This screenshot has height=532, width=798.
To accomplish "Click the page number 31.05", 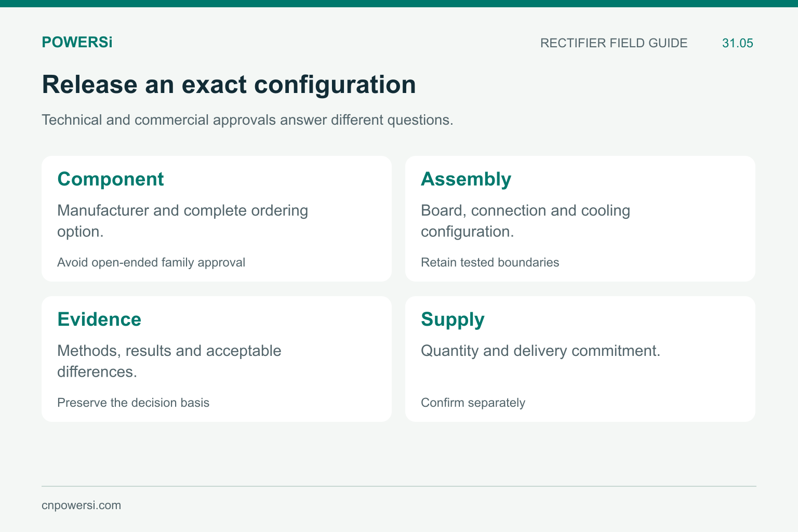I will click(737, 43).
